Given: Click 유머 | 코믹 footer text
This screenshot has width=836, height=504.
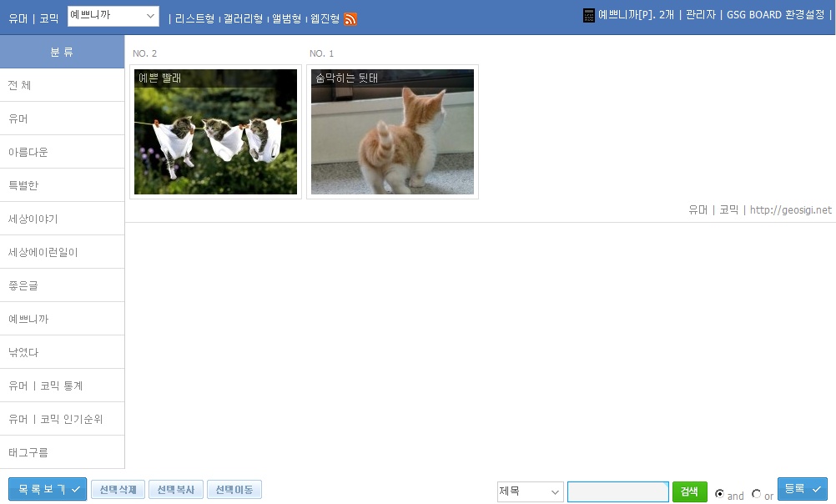Looking at the screenshot, I should [x=713, y=209].
